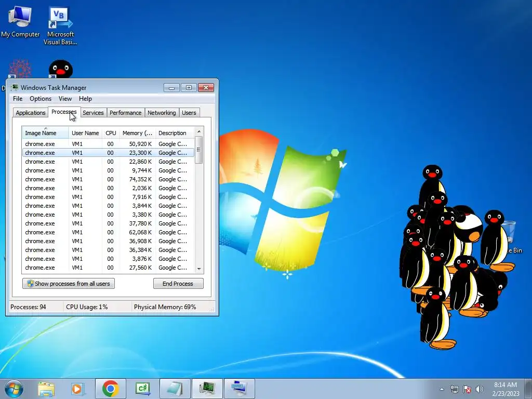Close the Windows Task Manager window
This screenshot has height=399, width=532.
(206, 88)
